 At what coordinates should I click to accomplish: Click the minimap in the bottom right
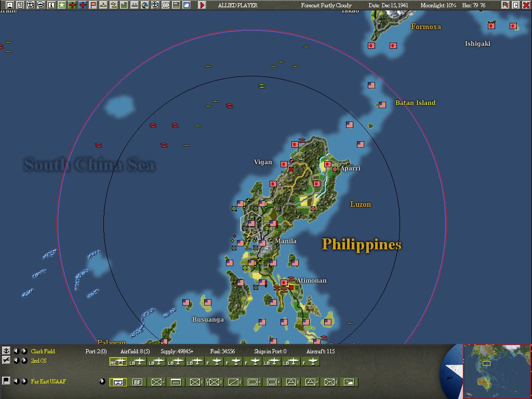[497, 371]
